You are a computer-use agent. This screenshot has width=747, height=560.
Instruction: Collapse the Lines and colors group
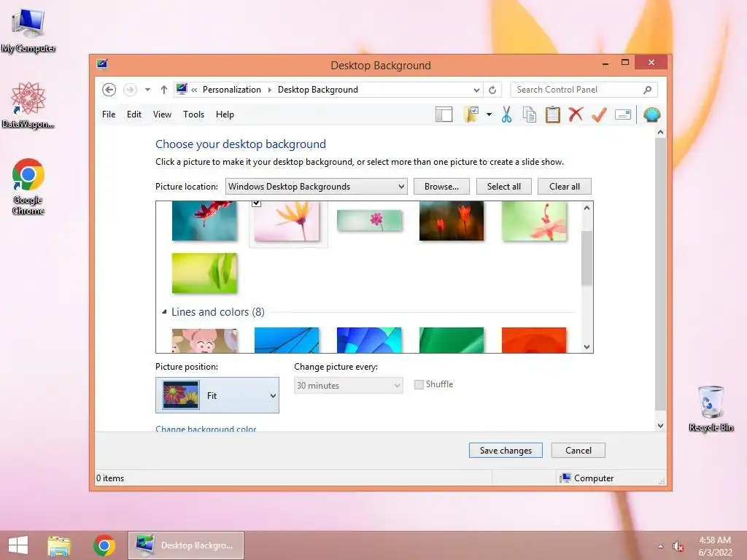coord(164,312)
